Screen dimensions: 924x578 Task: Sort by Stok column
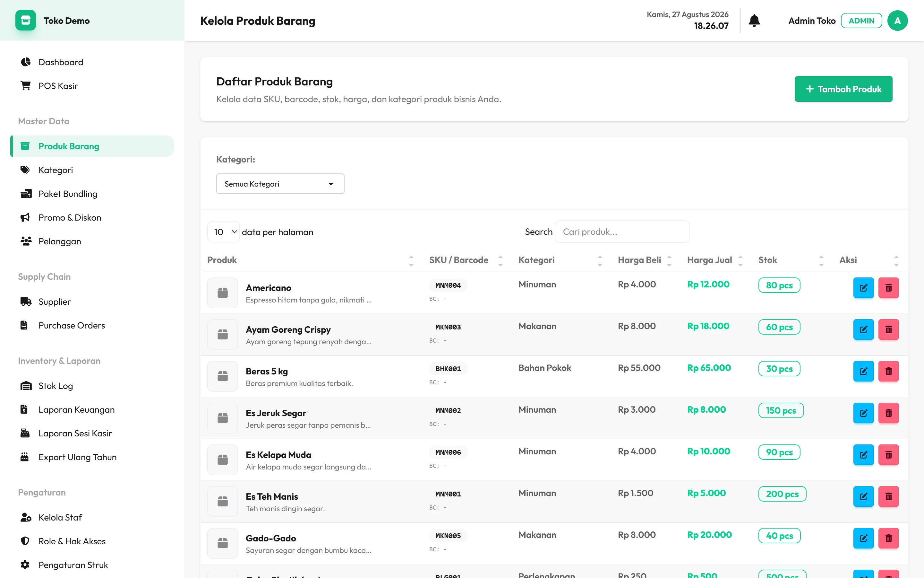tap(792, 260)
